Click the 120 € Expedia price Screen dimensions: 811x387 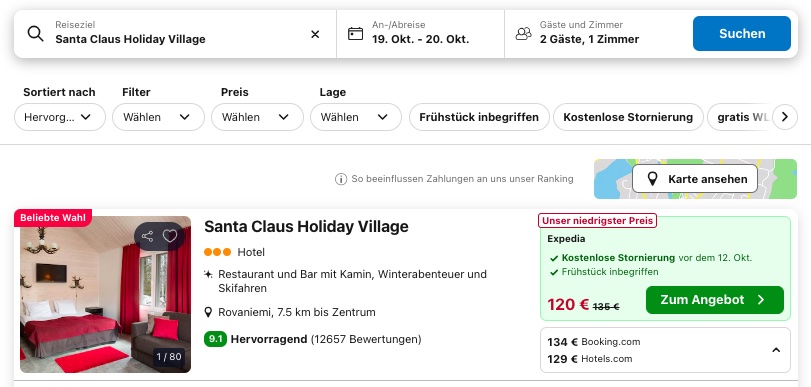tap(568, 305)
